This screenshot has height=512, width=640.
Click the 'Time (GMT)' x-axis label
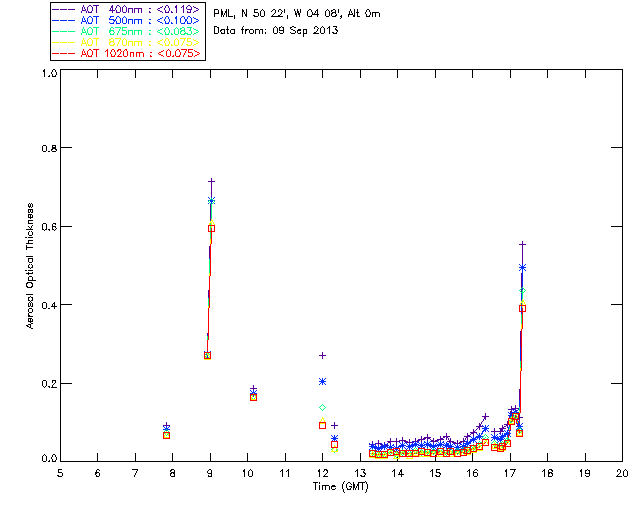click(341, 487)
